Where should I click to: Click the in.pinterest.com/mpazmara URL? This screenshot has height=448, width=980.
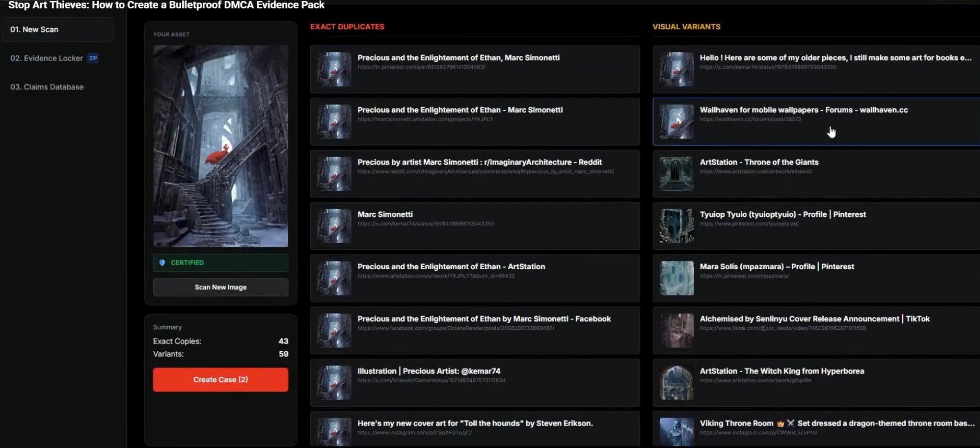pyautogui.click(x=744, y=276)
